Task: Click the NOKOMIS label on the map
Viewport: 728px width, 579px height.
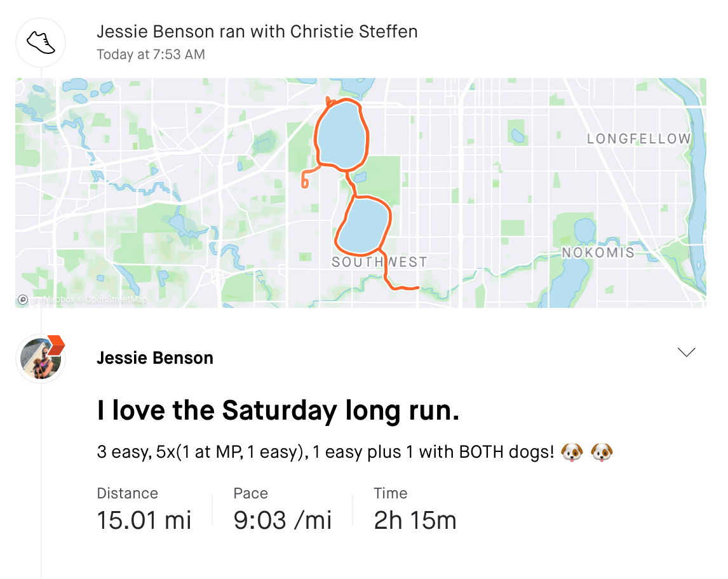Action: 598,253
